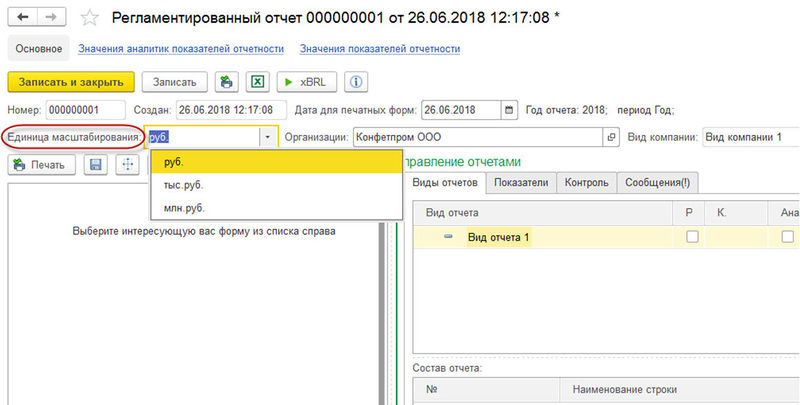Image resolution: width=800 pixels, height=405 pixels.
Task: Choose руб. from the dropdown list
Action: 277,162
